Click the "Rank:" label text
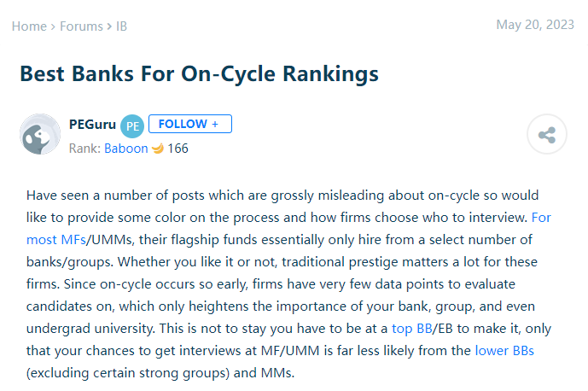This screenshot has height=391, width=588. [x=84, y=149]
